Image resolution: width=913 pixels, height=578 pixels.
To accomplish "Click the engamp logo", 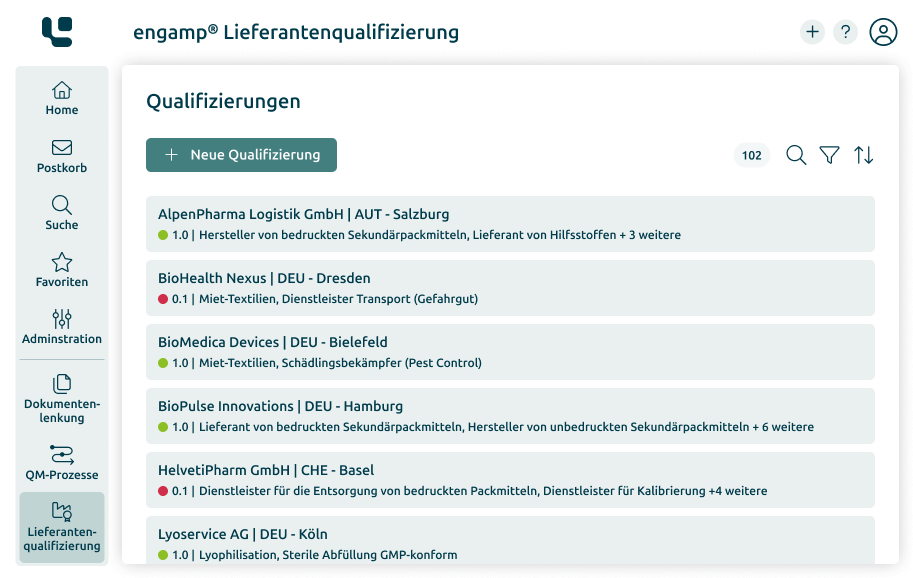I will tap(57, 32).
